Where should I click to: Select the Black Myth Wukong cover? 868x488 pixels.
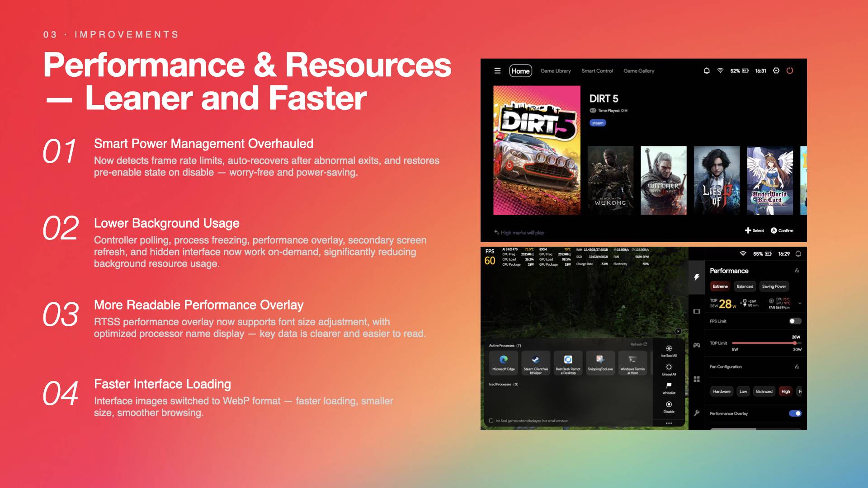click(610, 180)
